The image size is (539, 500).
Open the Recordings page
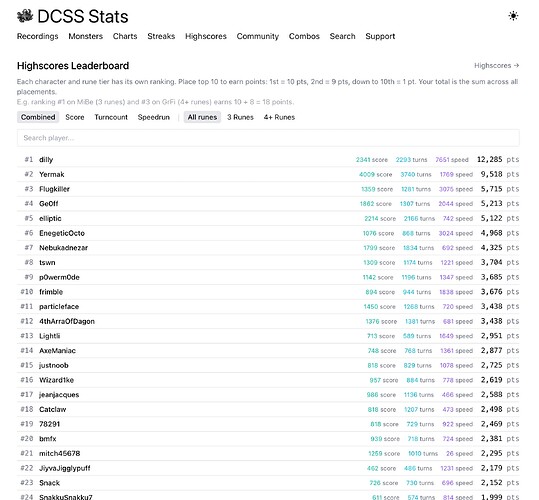37,36
